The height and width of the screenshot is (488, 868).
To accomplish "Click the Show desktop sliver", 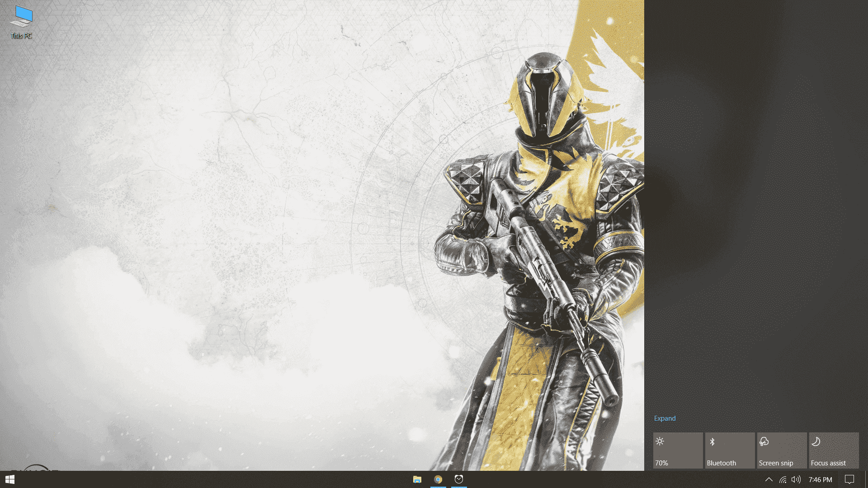I will (866, 479).
